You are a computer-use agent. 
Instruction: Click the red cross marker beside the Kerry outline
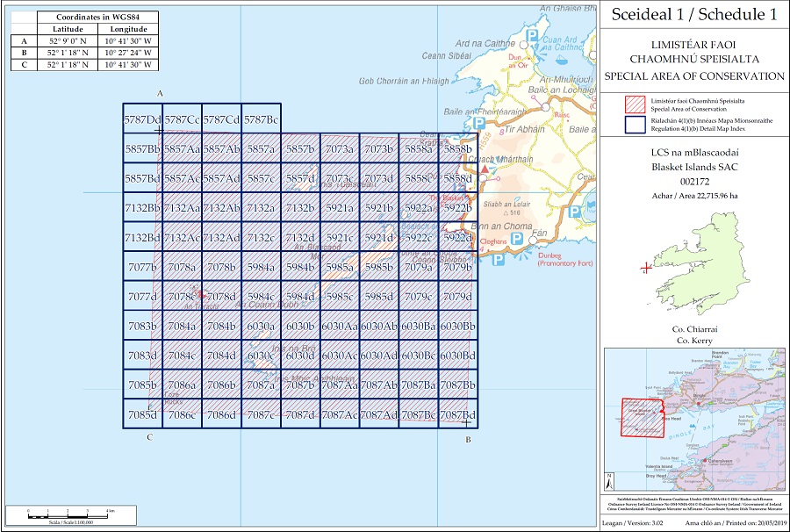click(x=646, y=267)
